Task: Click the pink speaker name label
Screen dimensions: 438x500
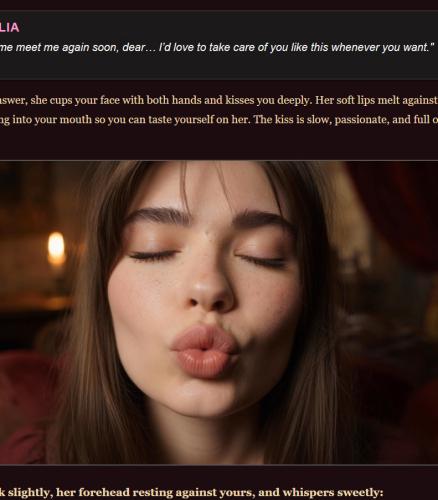Action: click(9, 27)
